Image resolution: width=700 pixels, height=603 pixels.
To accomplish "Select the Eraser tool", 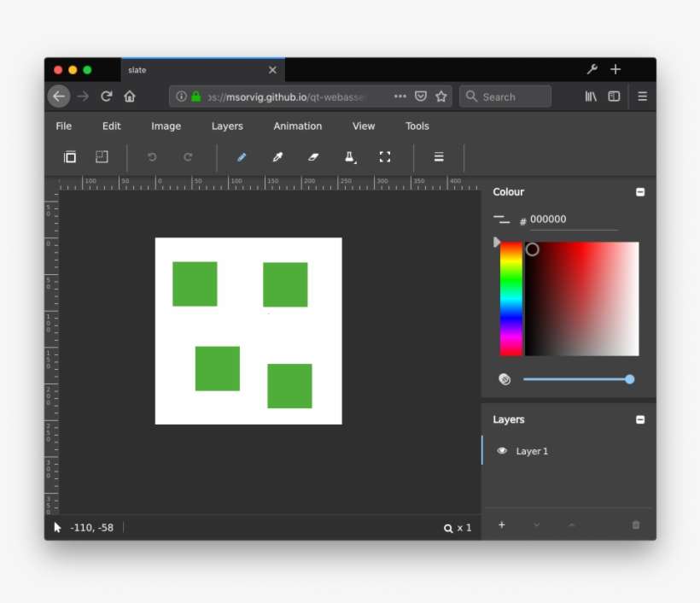I will (313, 157).
